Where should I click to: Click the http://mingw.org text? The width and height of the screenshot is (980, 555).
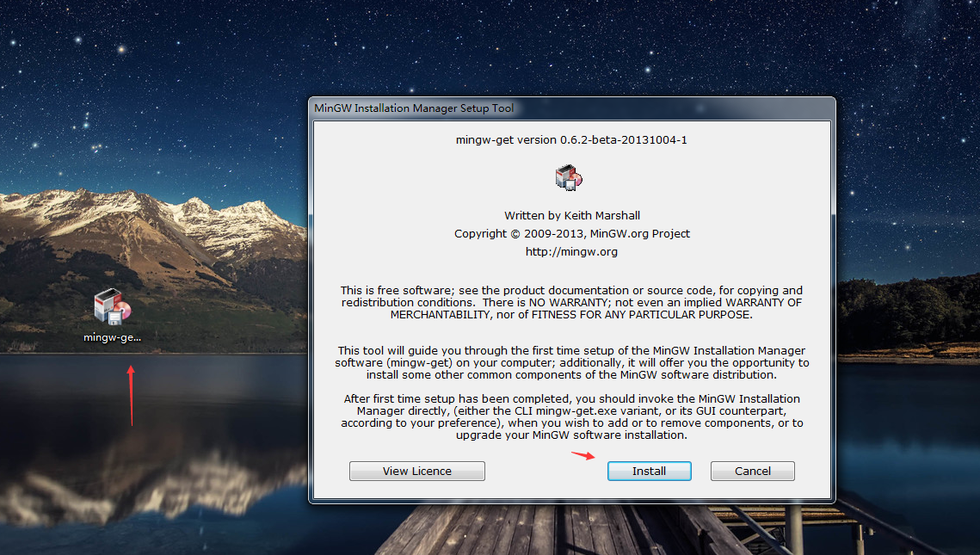coord(571,252)
